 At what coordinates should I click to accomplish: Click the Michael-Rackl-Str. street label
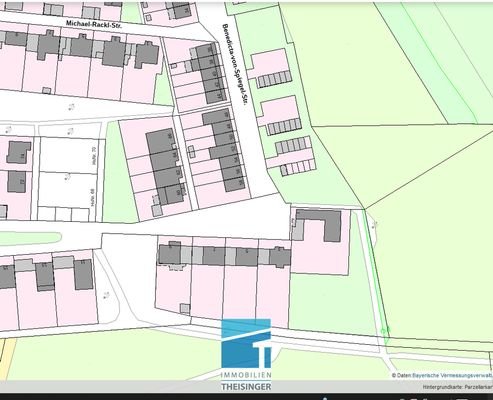(x=94, y=25)
